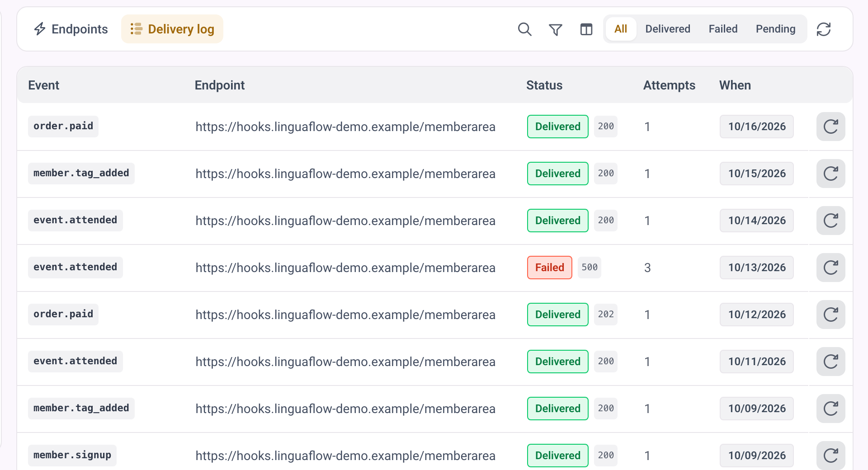Refresh the delivery log list
The height and width of the screenshot is (470, 868).
click(824, 29)
